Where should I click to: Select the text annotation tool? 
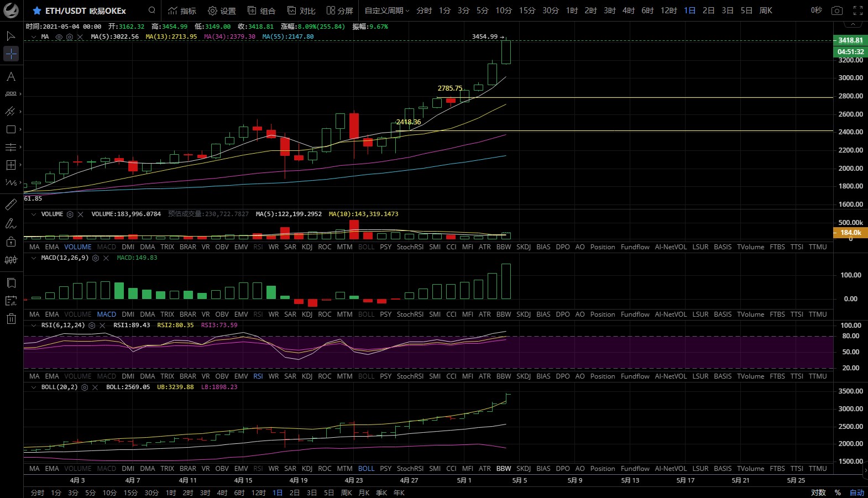11,77
